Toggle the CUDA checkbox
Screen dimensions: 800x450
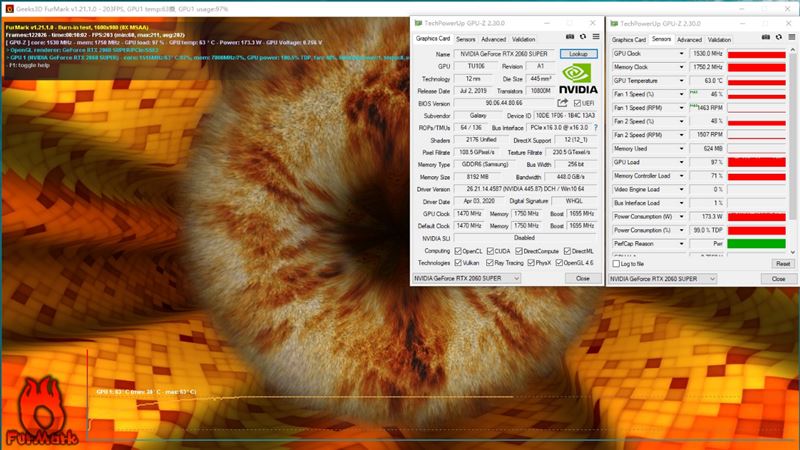[490, 251]
